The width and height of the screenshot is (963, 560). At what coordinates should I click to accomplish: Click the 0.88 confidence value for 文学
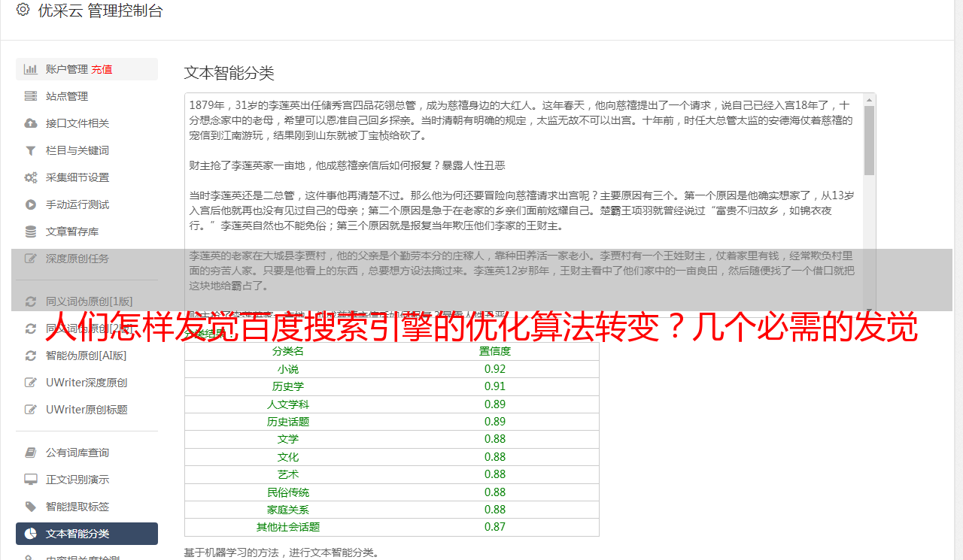495,439
